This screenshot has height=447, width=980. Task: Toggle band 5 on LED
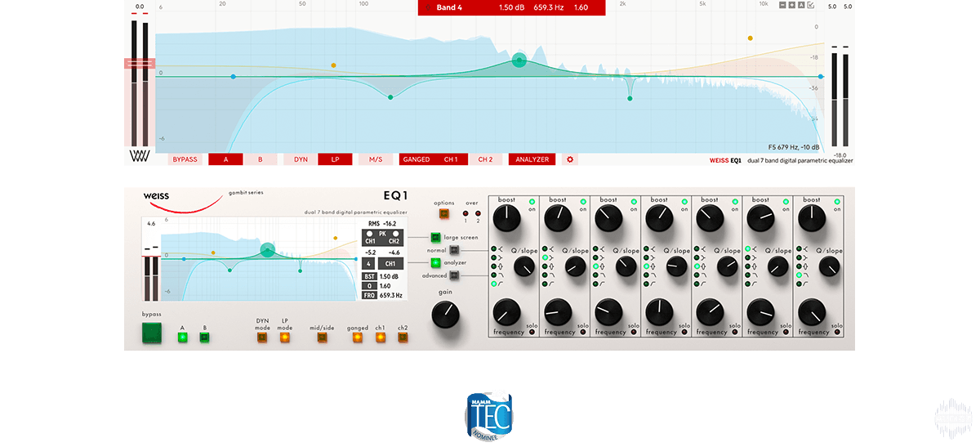click(734, 201)
